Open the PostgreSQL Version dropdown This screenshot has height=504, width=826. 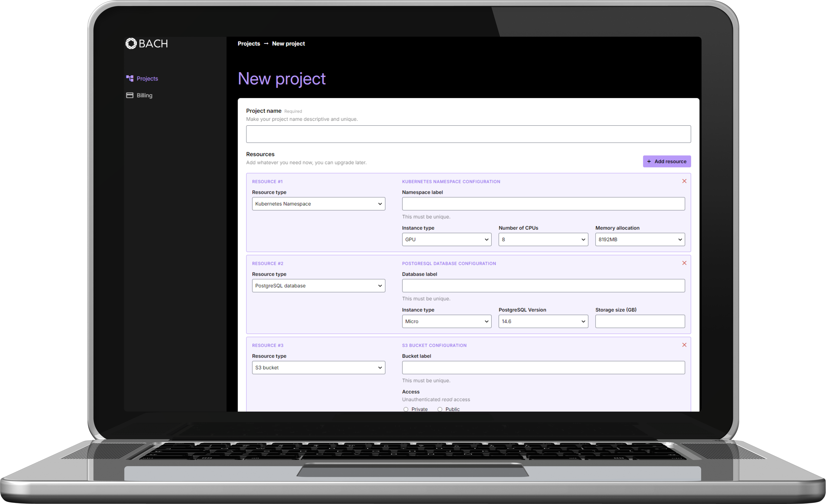coord(543,321)
